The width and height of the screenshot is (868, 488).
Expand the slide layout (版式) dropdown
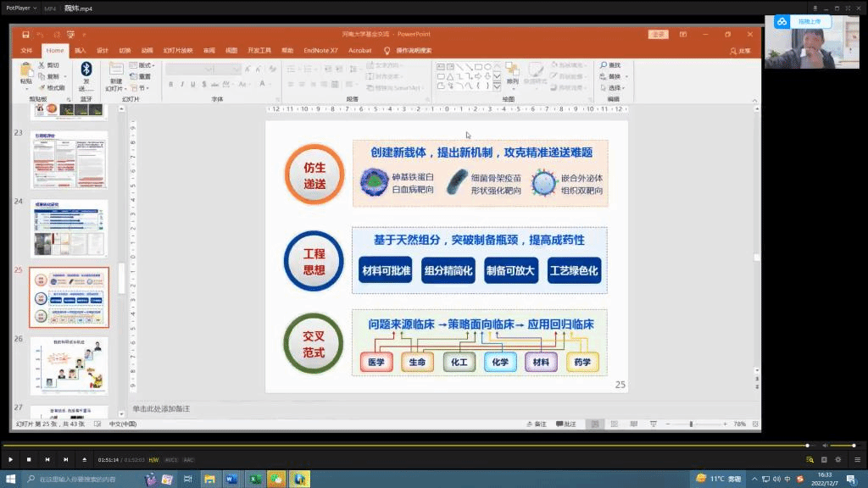[x=145, y=65]
